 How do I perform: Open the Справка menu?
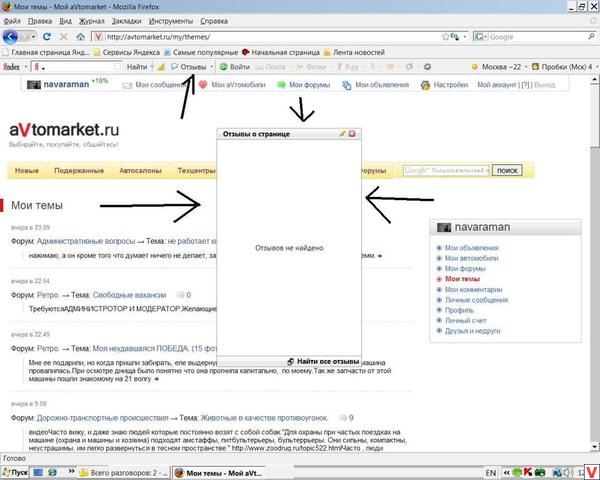(214, 21)
